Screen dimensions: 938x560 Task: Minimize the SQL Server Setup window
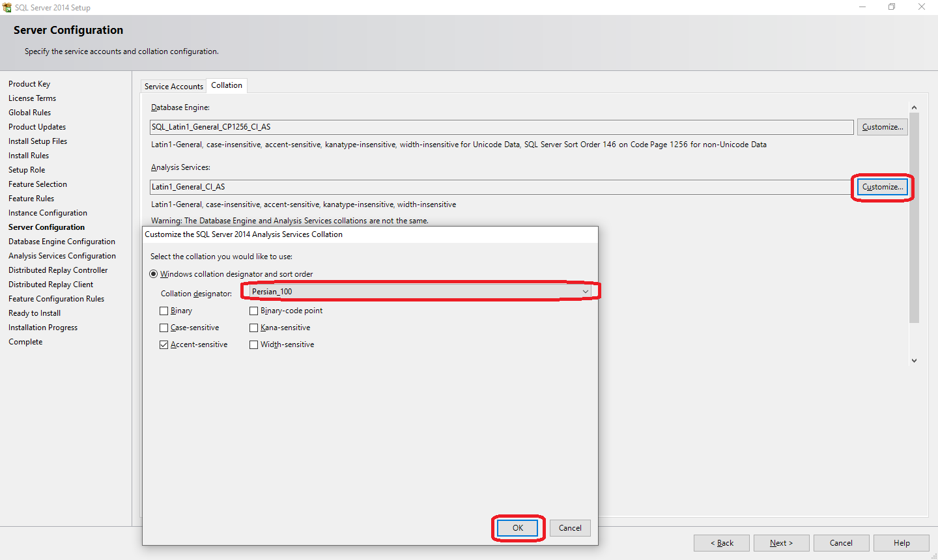tap(862, 7)
